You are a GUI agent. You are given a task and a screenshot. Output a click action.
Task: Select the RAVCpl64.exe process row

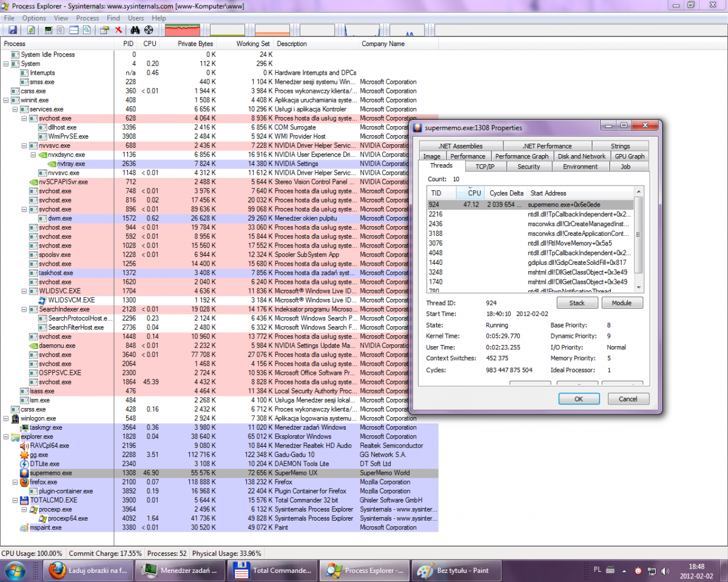click(x=219, y=446)
